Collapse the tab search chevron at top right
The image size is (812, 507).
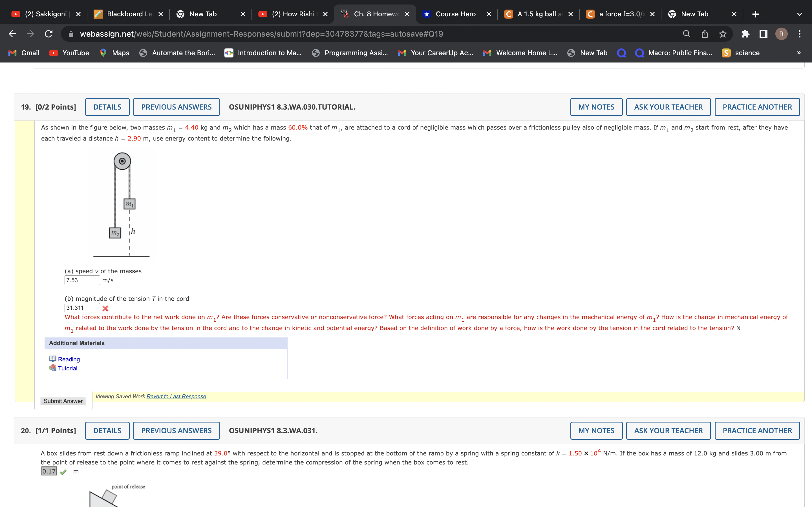pyautogui.click(x=800, y=14)
